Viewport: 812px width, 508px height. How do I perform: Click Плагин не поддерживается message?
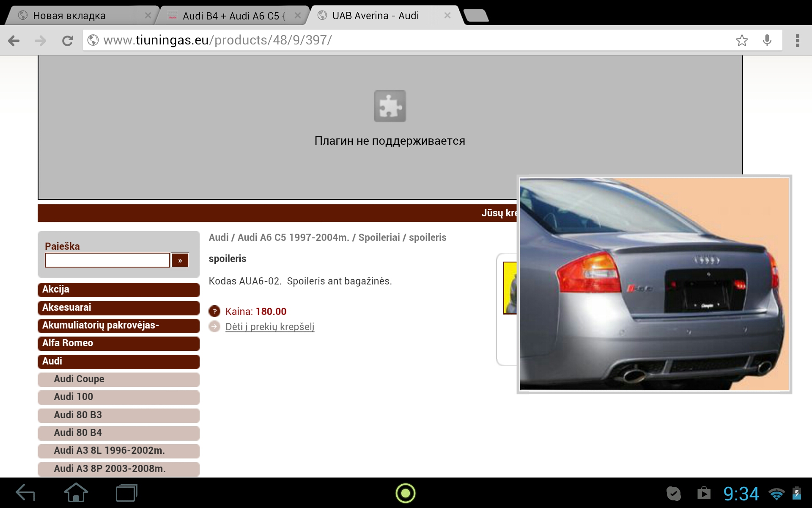point(390,141)
